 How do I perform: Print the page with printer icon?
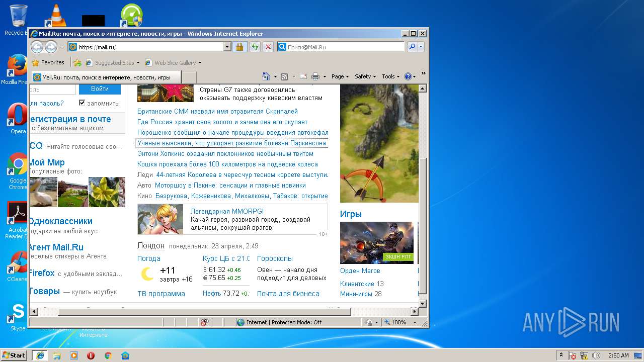click(x=315, y=76)
